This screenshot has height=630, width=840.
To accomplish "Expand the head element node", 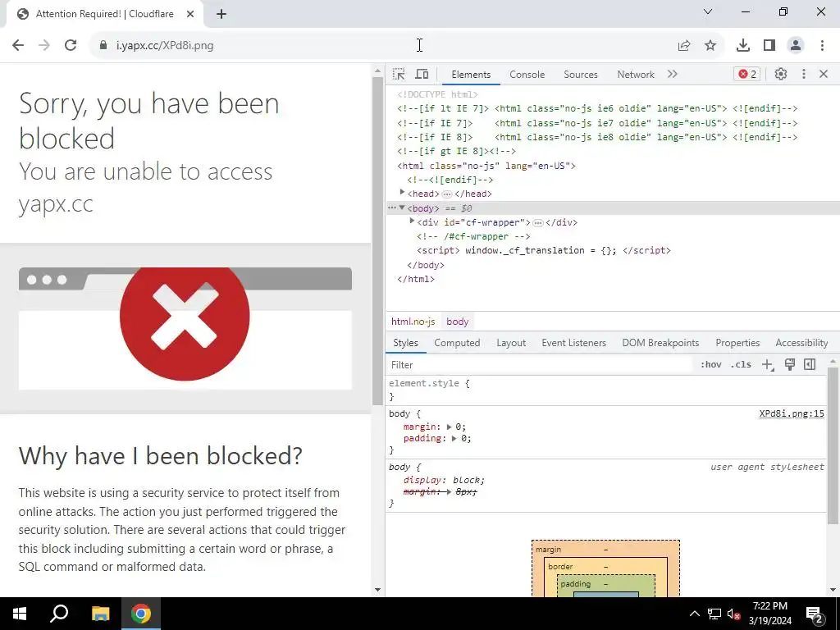I will tap(402, 192).
